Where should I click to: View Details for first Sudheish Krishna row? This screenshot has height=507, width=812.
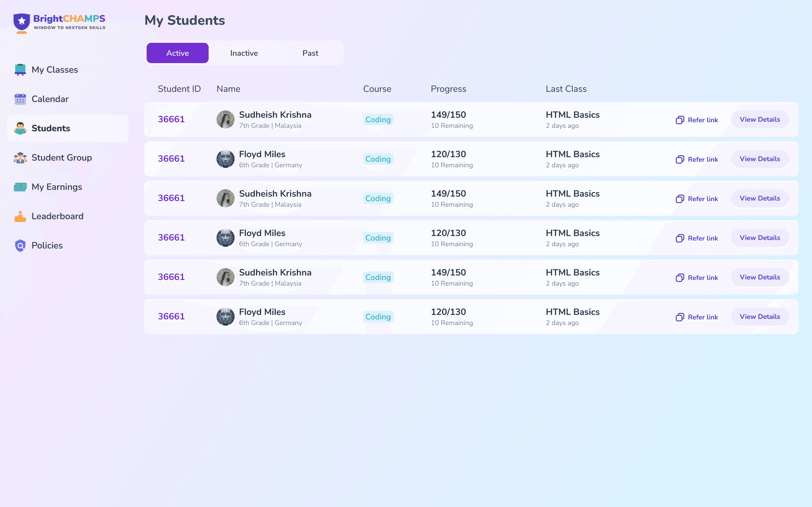tap(760, 119)
